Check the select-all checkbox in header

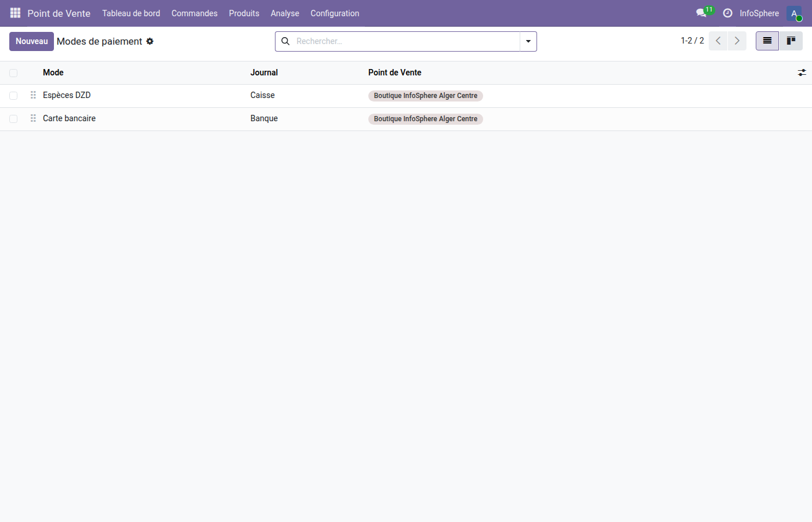point(13,72)
